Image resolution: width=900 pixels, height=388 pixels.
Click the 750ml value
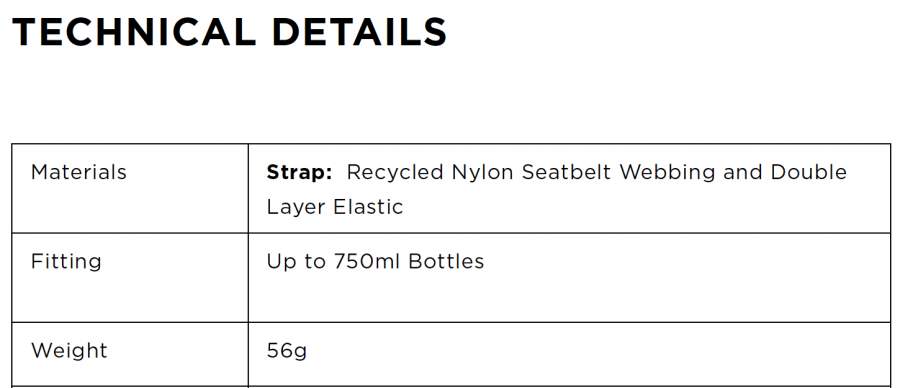[x=367, y=262]
